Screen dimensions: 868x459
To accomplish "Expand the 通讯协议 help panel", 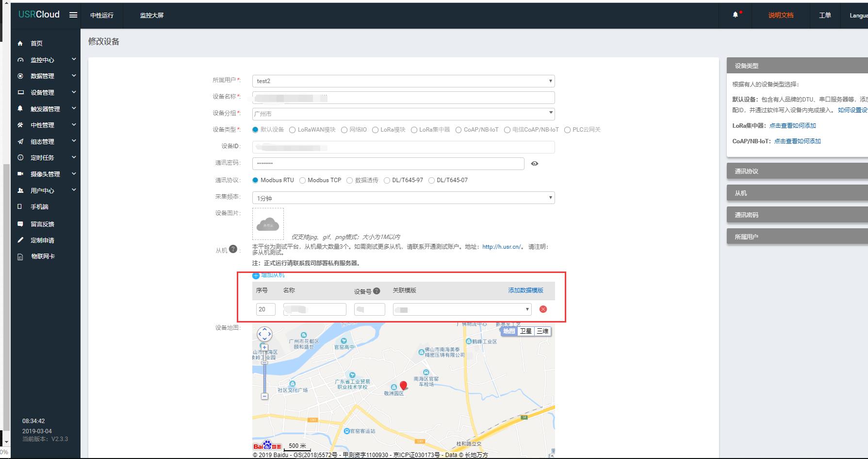I will coord(797,171).
